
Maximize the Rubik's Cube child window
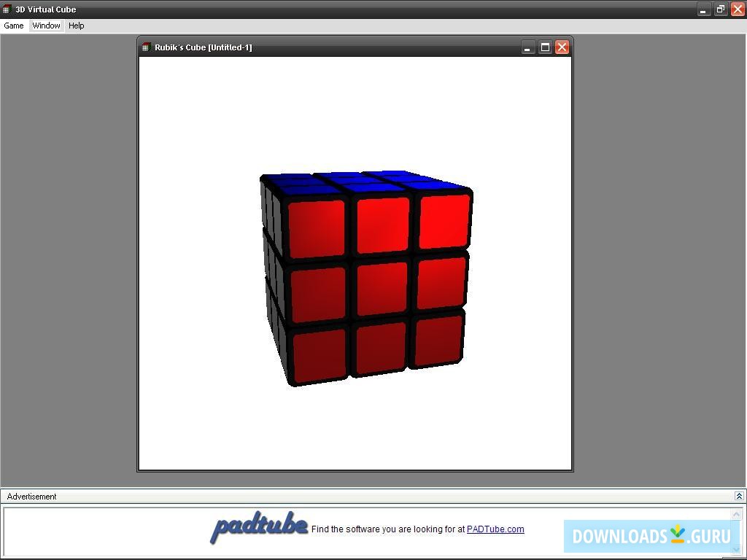click(x=545, y=47)
